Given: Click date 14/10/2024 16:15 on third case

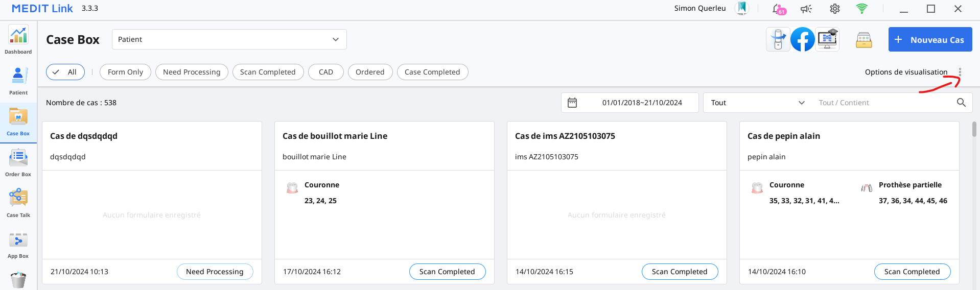Looking at the screenshot, I should pyautogui.click(x=544, y=272).
